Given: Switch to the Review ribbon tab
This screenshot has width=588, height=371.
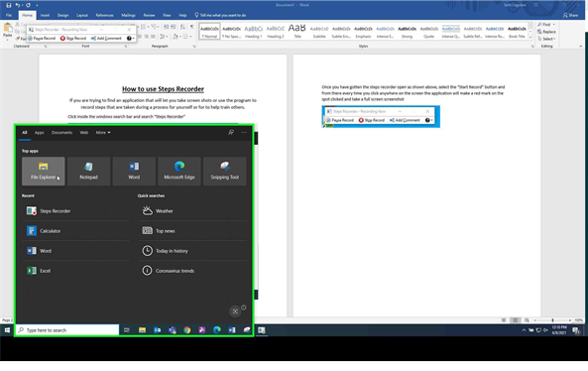Looking at the screenshot, I should tap(149, 16).
